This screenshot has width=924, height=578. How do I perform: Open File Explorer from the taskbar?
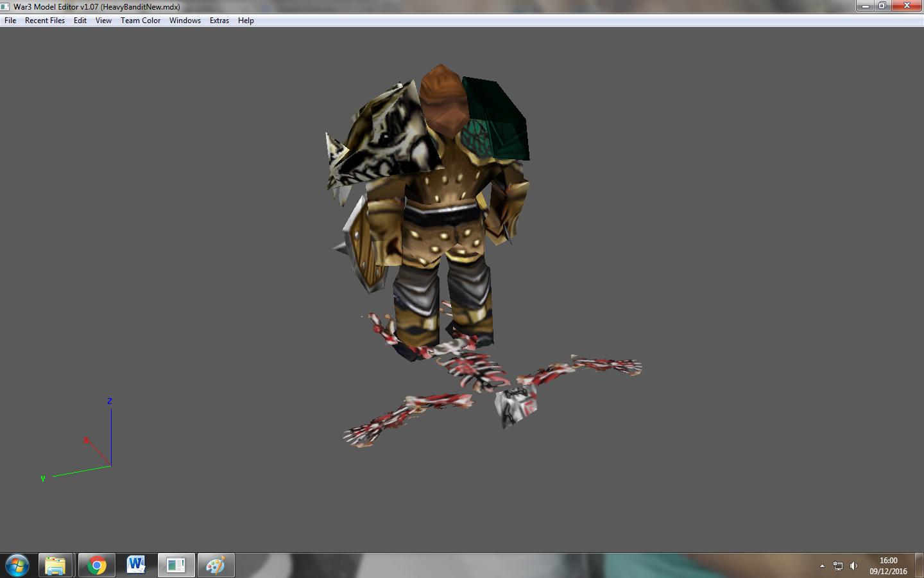click(56, 566)
